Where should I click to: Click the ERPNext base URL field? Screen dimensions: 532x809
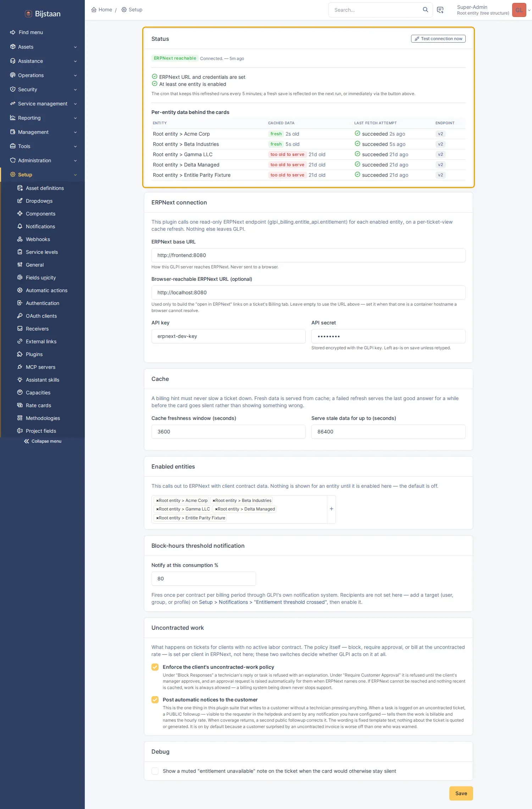coord(308,255)
